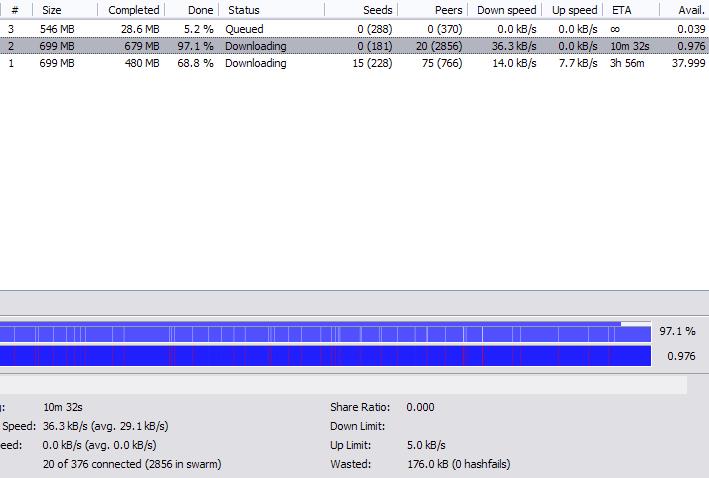Click the Up Limit value 5.0 kB/s
The width and height of the screenshot is (709, 478).
[x=426, y=445]
